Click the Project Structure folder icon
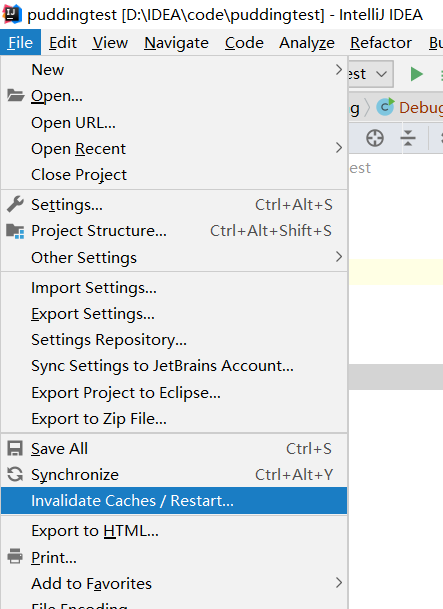The height and width of the screenshot is (609, 443). [15, 231]
